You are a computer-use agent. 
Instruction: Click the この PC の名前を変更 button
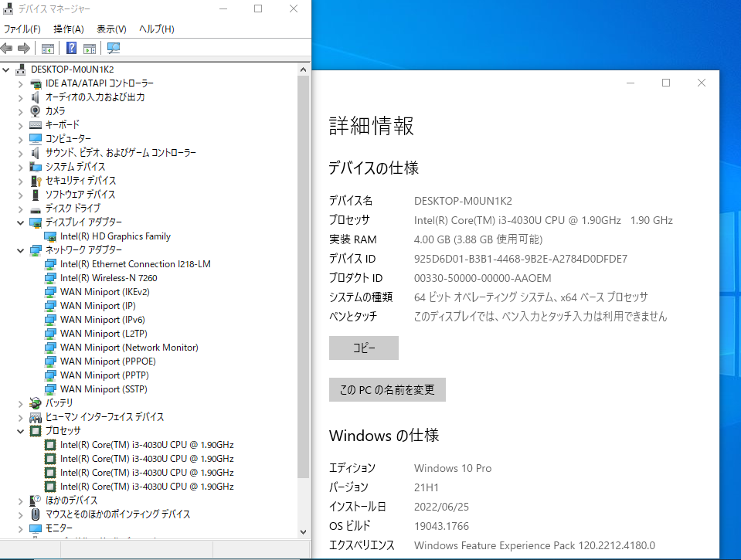pos(387,389)
